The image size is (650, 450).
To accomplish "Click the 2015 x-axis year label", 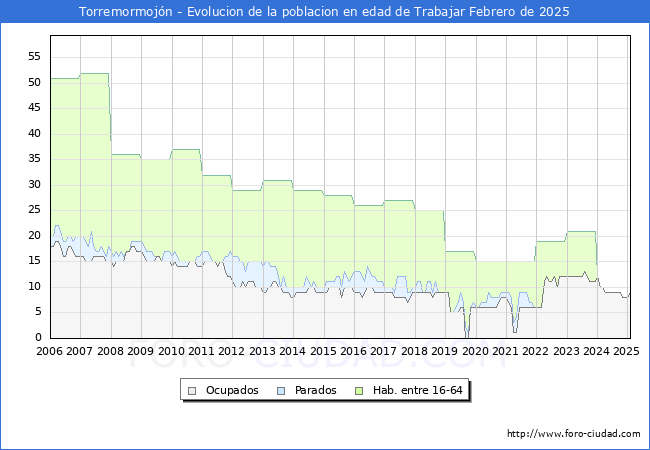I will coord(323,351).
